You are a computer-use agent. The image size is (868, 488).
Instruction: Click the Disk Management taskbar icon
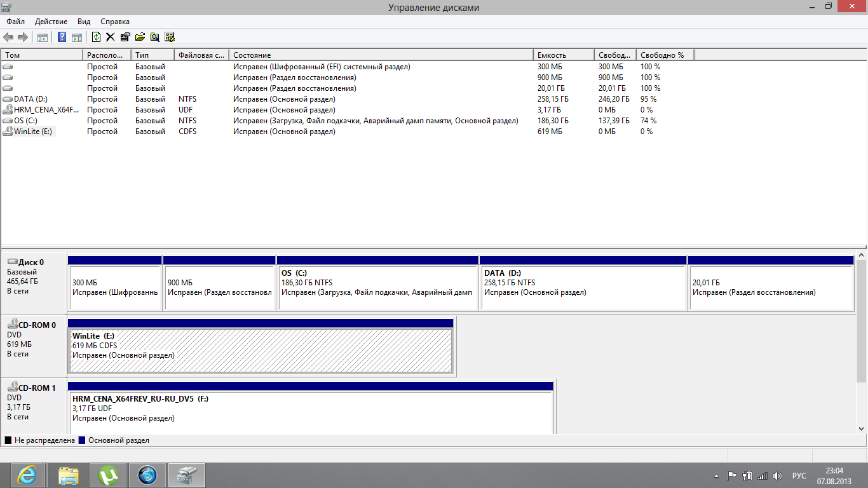pos(187,475)
